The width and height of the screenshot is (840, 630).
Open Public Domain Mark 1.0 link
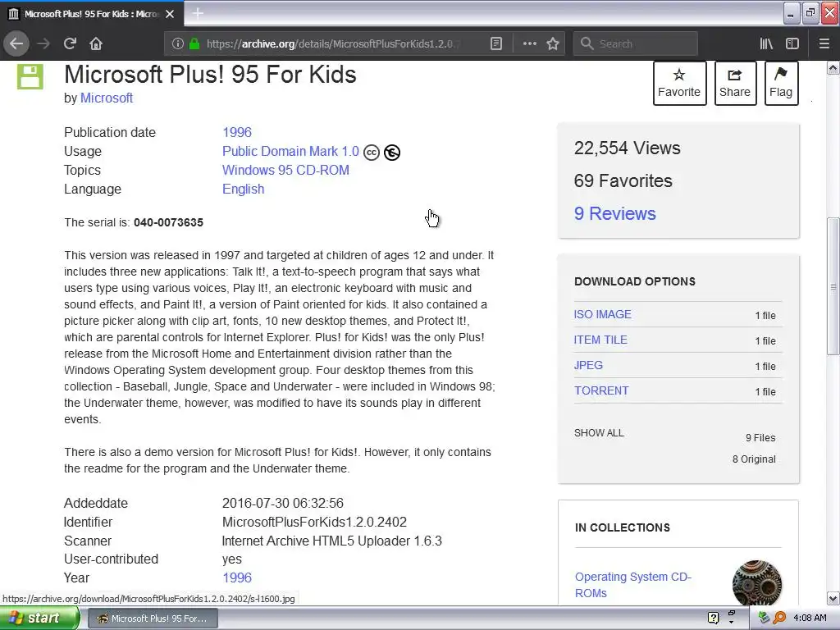(290, 152)
